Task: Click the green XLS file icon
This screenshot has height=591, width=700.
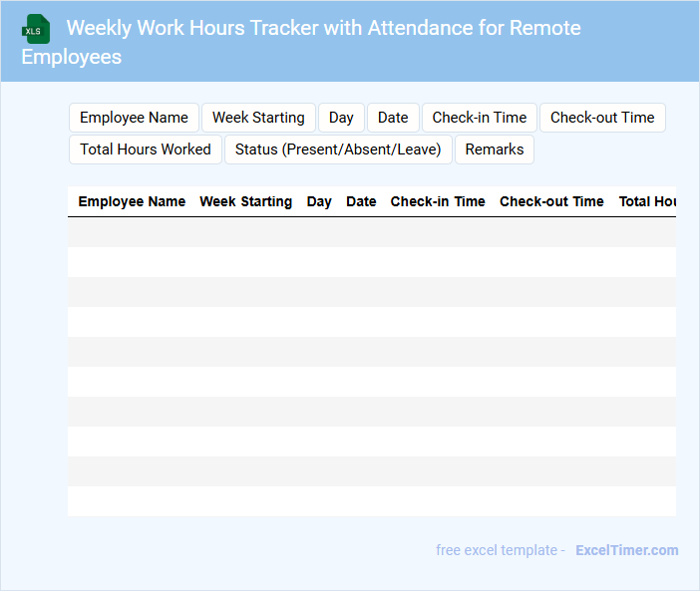Action: 36,30
